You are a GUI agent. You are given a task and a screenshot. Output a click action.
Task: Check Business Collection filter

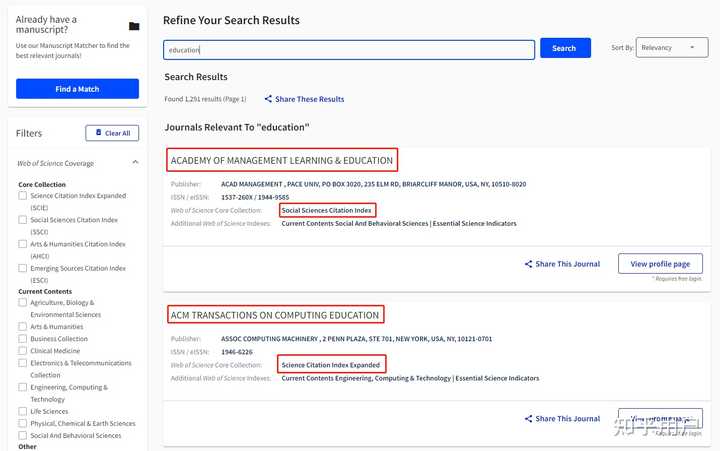[x=22, y=339]
